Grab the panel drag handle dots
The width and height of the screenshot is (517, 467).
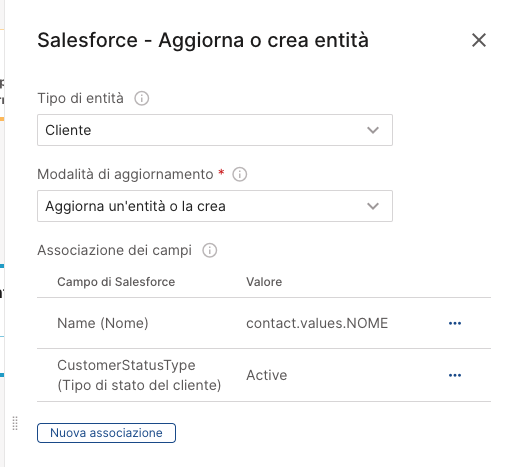[x=15, y=423]
